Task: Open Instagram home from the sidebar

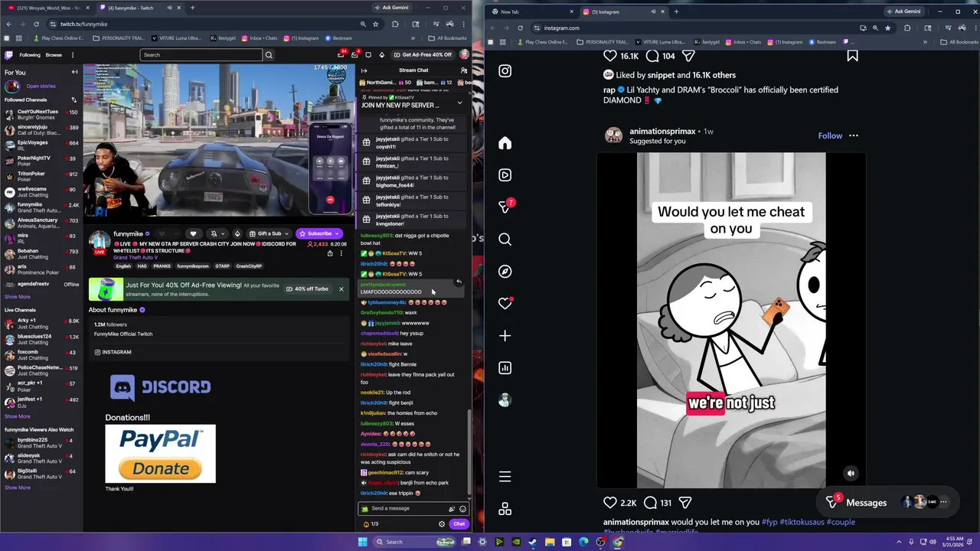Action: (x=505, y=143)
